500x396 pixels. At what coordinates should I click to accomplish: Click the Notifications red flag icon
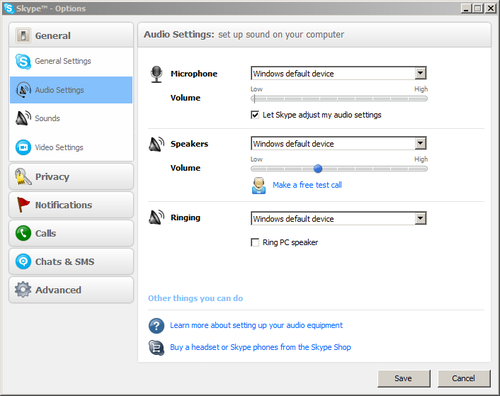[x=23, y=204]
